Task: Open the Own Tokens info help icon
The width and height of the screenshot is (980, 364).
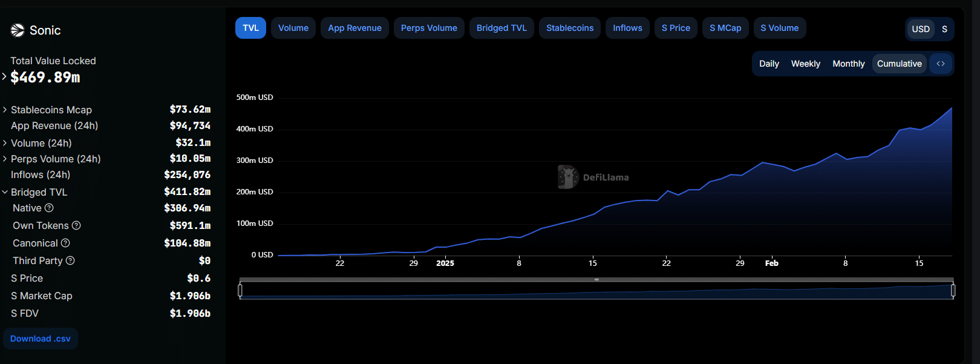Action: coord(76,225)
